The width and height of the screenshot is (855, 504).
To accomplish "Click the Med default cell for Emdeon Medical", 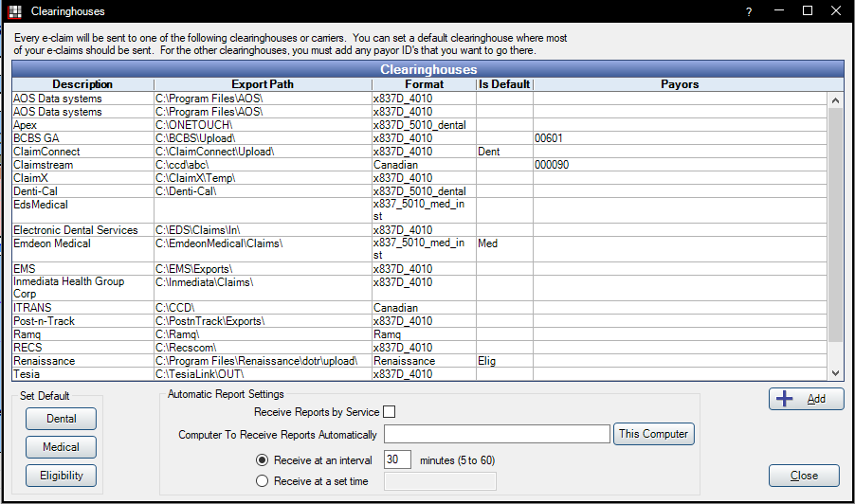I will click(504, 249).
